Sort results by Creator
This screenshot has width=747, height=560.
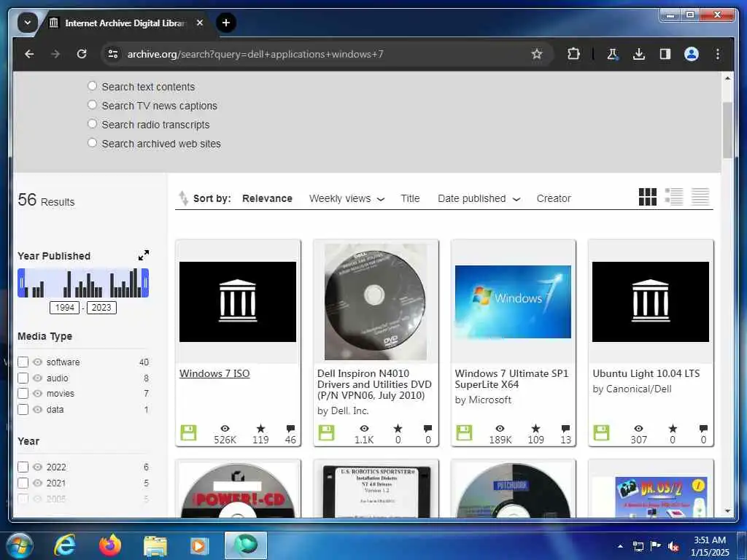click(554, 198)
